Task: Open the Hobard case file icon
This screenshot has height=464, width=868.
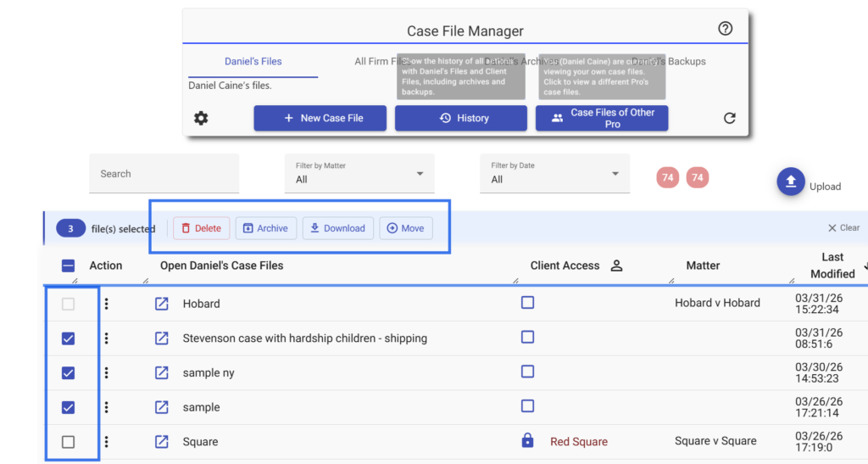Action: coord(162,304)
